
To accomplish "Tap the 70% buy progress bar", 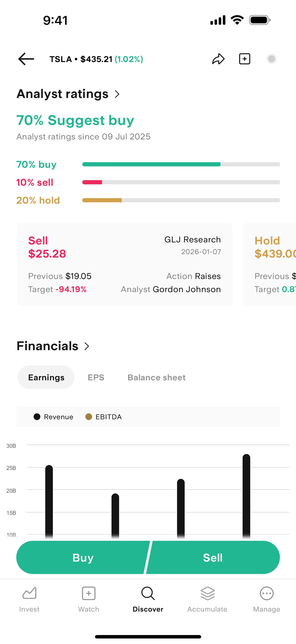I will coord(181,164).
